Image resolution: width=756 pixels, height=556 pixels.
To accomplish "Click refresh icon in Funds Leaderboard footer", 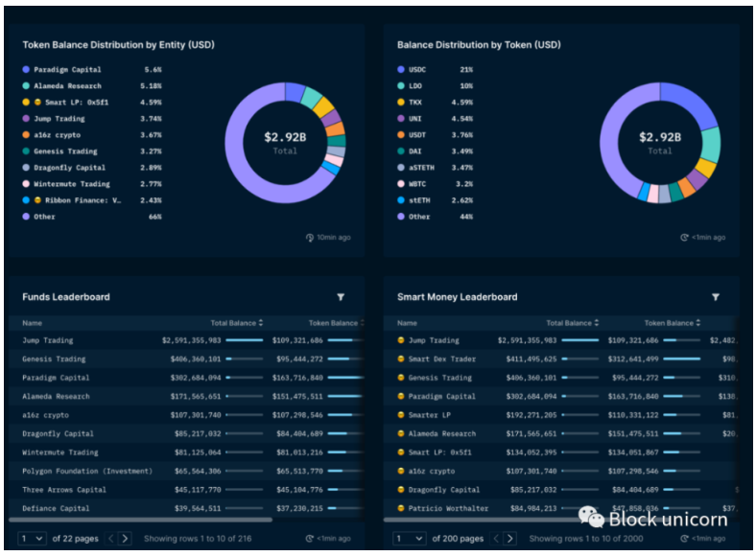I will 310,539.
